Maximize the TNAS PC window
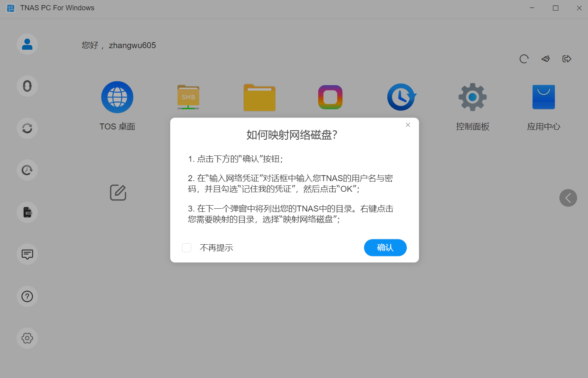The image size is (588, 378). tap(556, 8)
